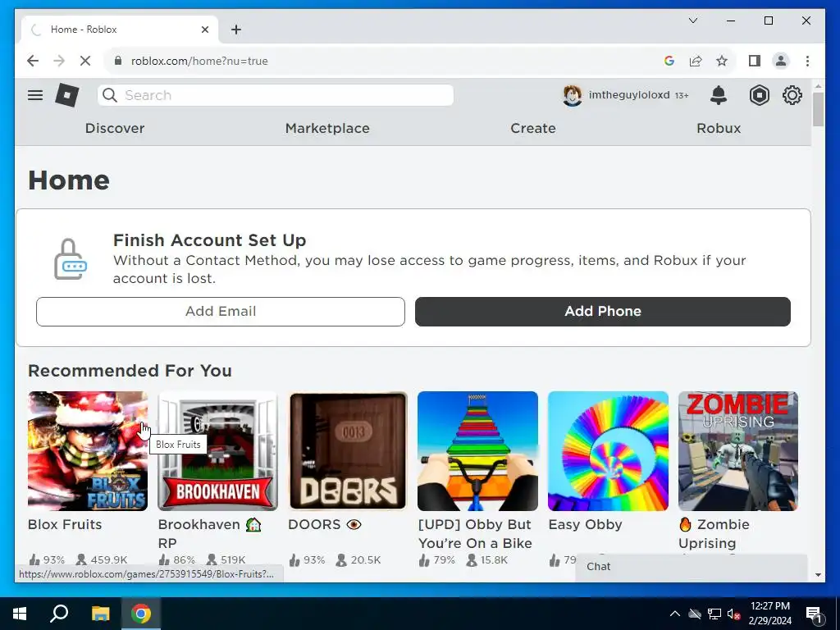Click the Recommended For You heading
This screenshot has width=840, height=630.
pyautogui.click(x=130, y=371)
